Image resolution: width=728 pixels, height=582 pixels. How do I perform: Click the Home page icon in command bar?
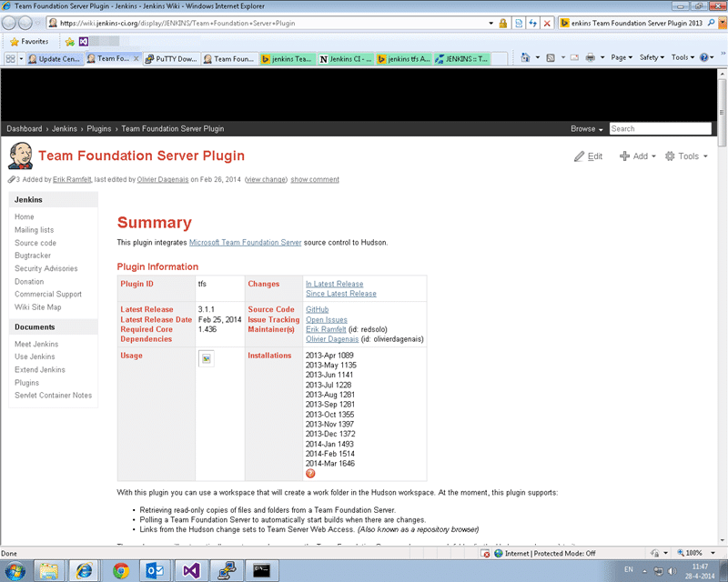(525, 57)
